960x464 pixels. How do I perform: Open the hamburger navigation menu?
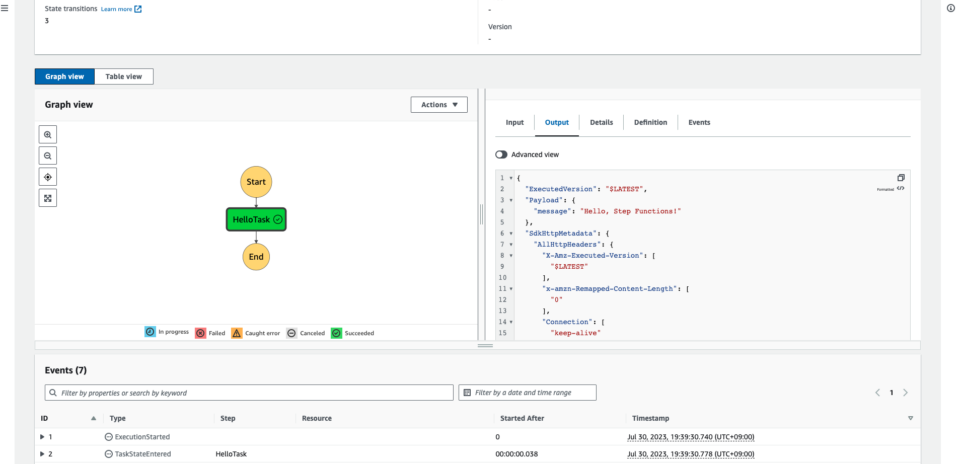[5, 8]
